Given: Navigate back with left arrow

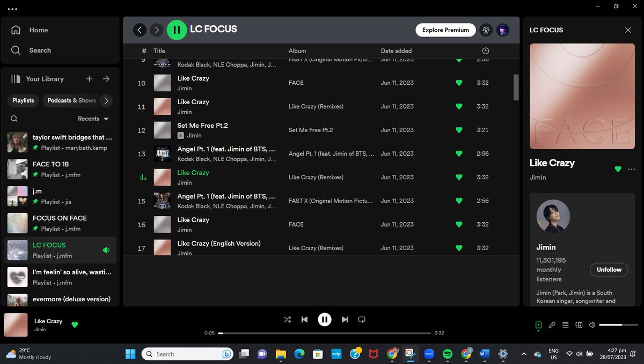Looking at the screenshot, I should point(140,30).
